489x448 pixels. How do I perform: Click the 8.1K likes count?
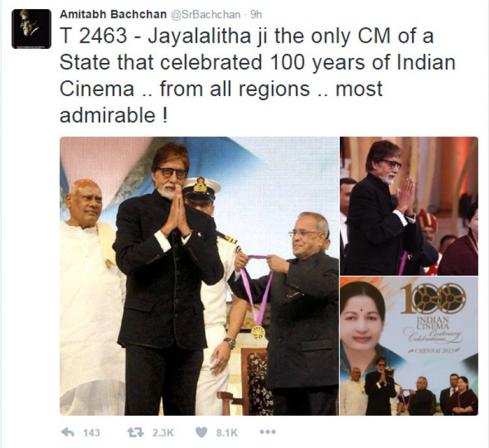[x=227, y=432]
